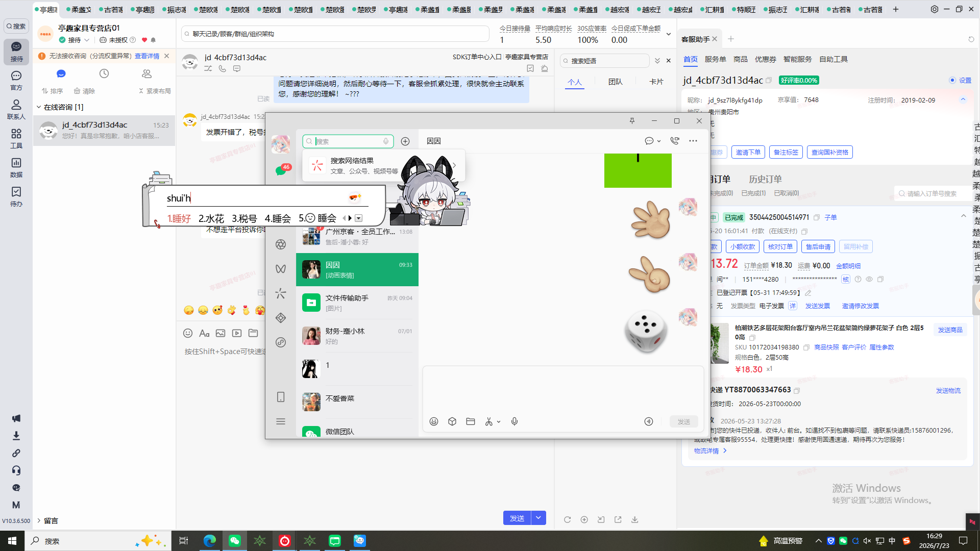
Task: Start a voice call in WeChat chat header
Action: click(x=675, y=141)
